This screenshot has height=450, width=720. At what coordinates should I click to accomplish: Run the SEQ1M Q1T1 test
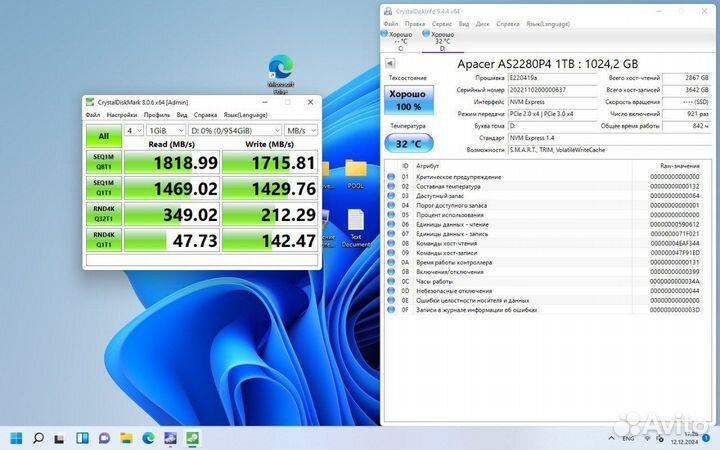tap(104, 188)
